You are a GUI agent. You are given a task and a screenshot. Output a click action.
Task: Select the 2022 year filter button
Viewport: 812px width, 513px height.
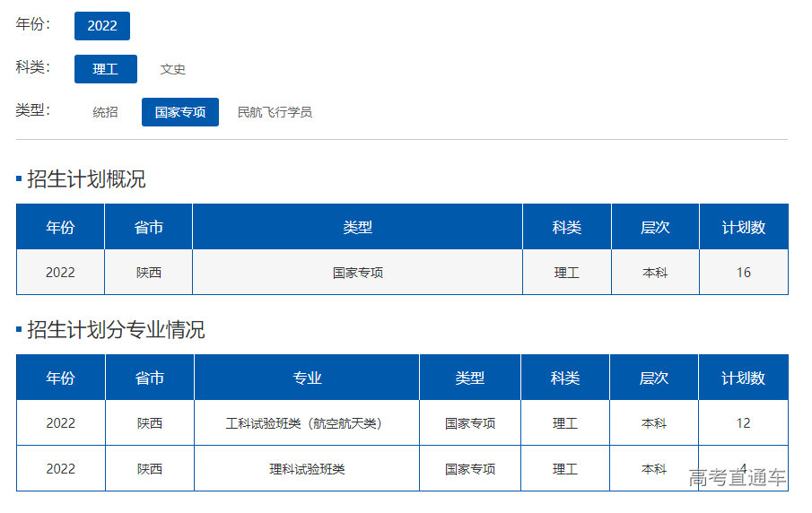point(102,26)
